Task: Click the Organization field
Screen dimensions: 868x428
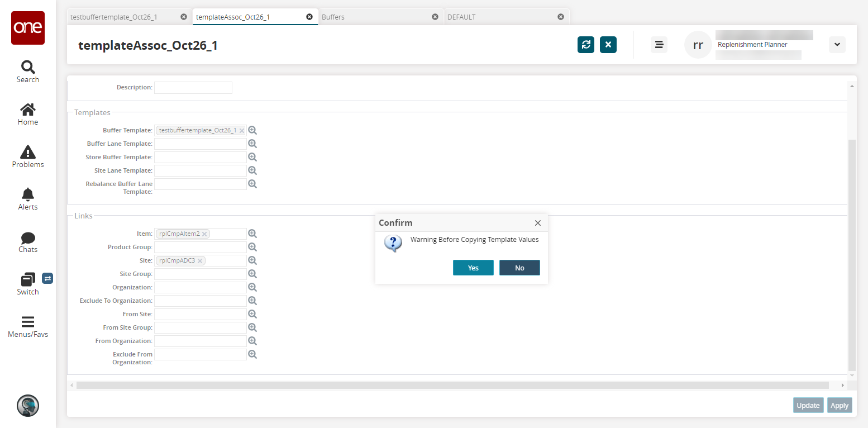Action: click(201, 287)
